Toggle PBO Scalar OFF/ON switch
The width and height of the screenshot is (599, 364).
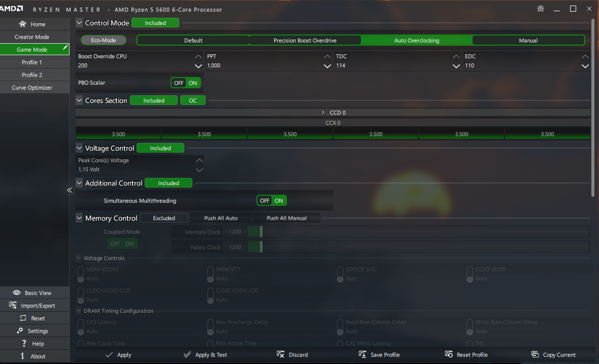186,83
